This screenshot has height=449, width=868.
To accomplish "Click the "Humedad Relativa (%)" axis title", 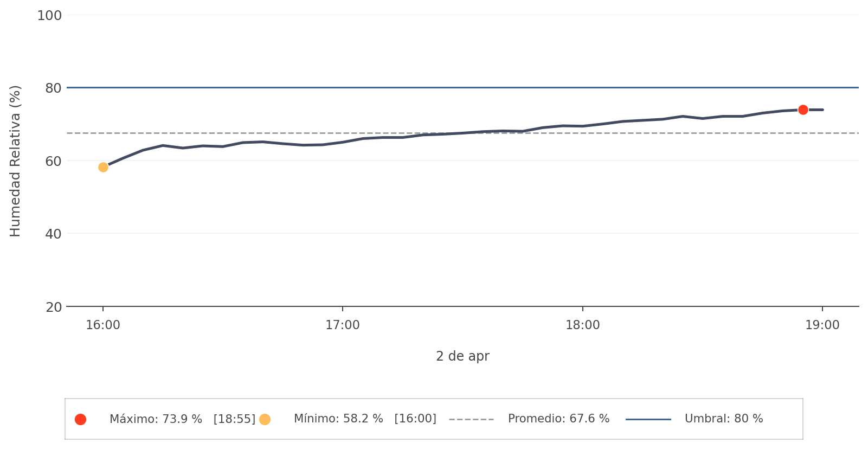I will pyautogui.click(x=15, y=161).
